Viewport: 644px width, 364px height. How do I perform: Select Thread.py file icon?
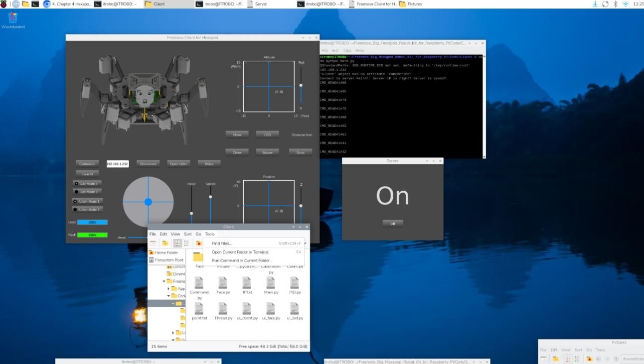[x=223, y=308]
